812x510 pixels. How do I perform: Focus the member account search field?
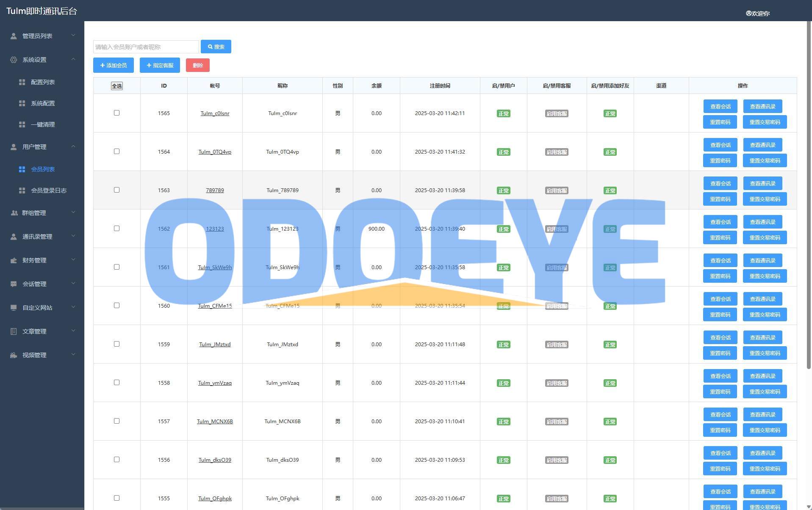point(146,47)
